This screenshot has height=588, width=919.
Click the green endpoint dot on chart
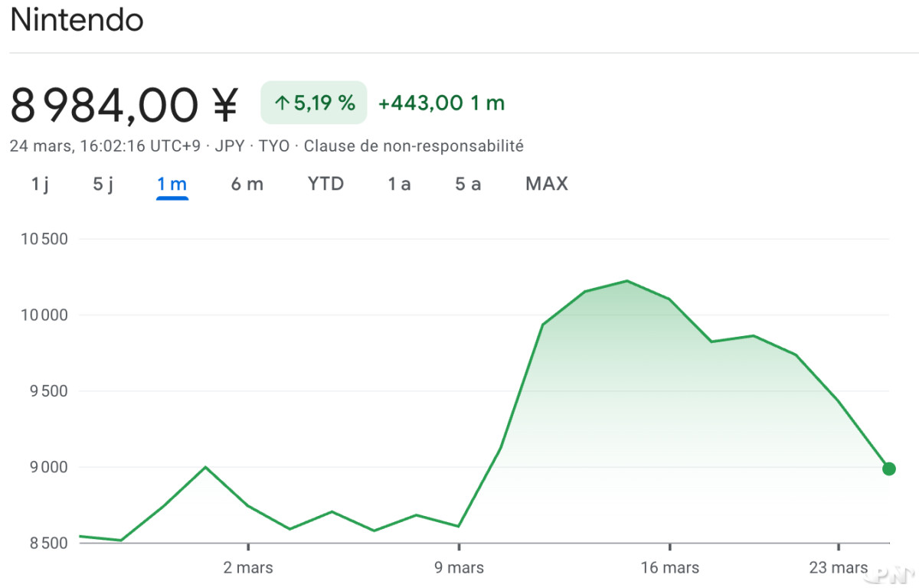[888, 469]
